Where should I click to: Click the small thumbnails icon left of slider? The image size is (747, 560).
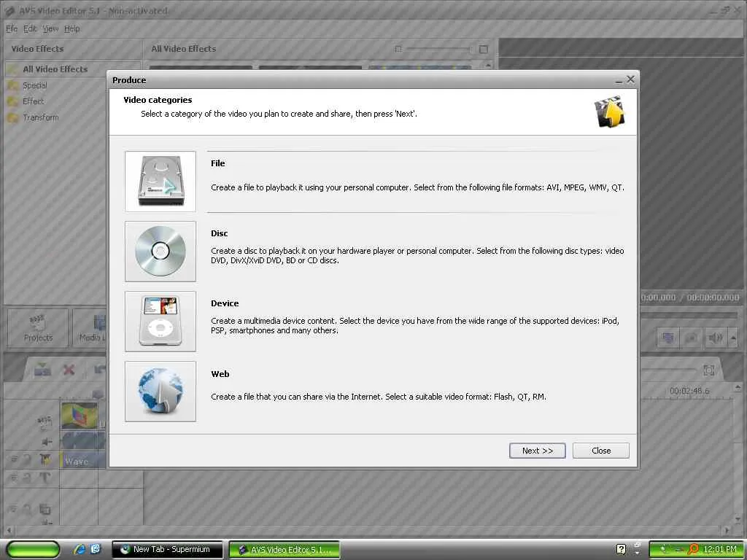point(398,49)
